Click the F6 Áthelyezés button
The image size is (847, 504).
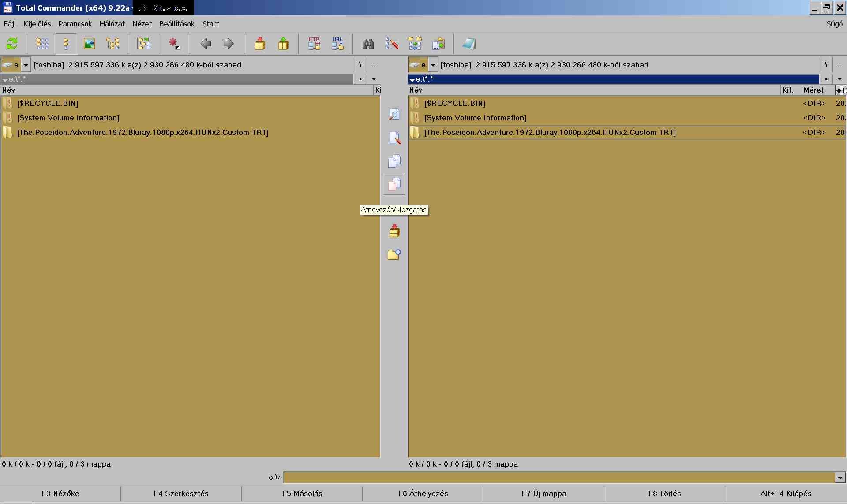point(423,493)
